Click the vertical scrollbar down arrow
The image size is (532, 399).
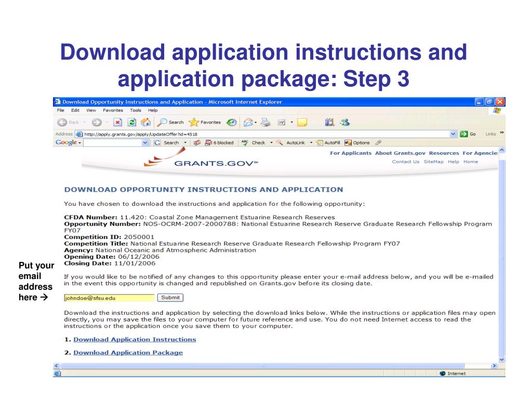502,360
